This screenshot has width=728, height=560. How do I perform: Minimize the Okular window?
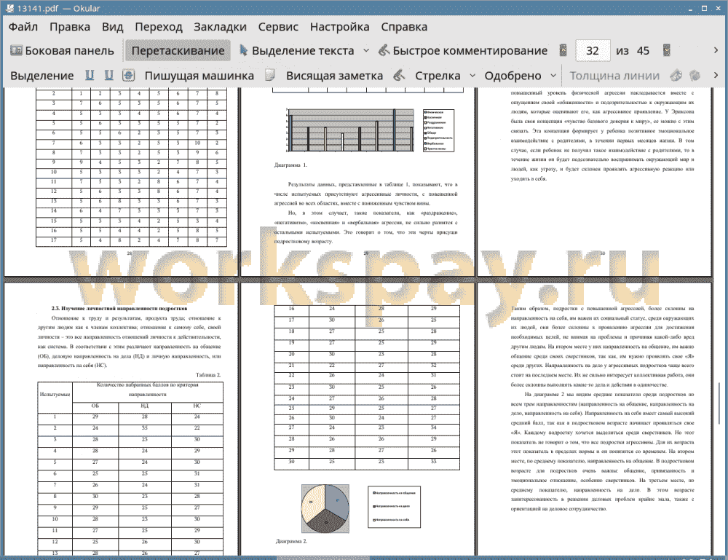[x=691, y=8]
